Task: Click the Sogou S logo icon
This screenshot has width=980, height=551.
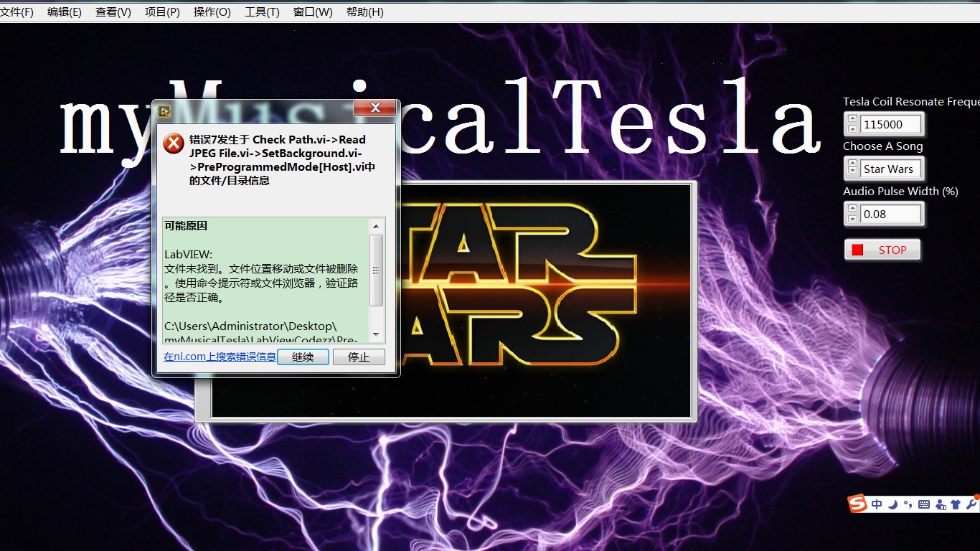Action: pyautogui.click(x=858, y=504)
